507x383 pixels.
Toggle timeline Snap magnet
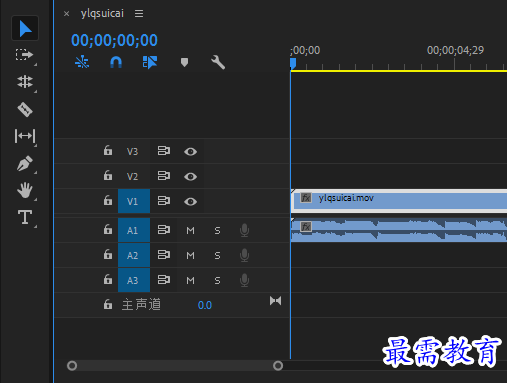click(116, 62)
